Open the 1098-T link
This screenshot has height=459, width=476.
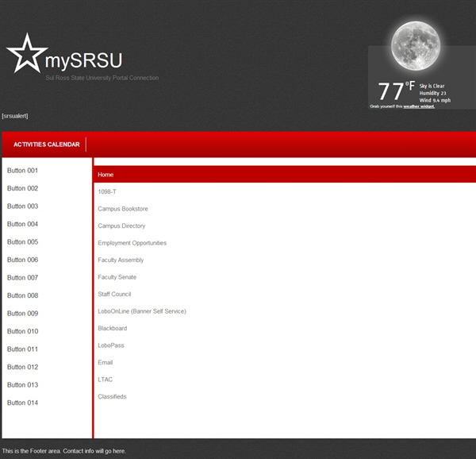107,191
